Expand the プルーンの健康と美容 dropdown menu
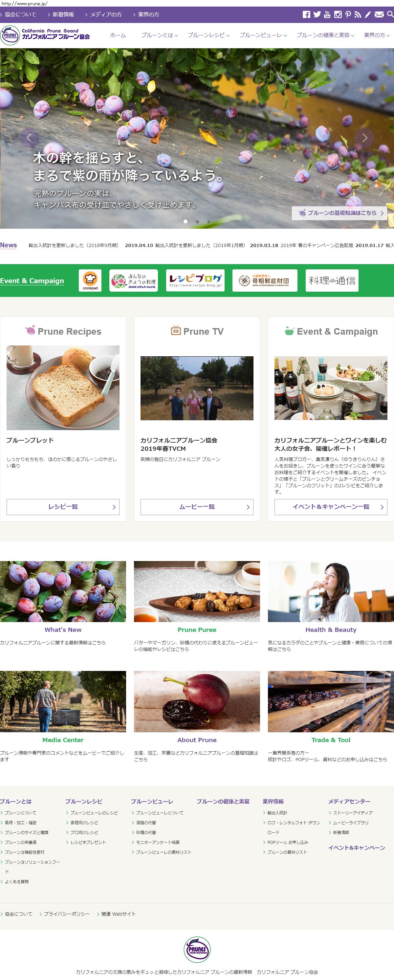The image size is (394, 980). 325,35
